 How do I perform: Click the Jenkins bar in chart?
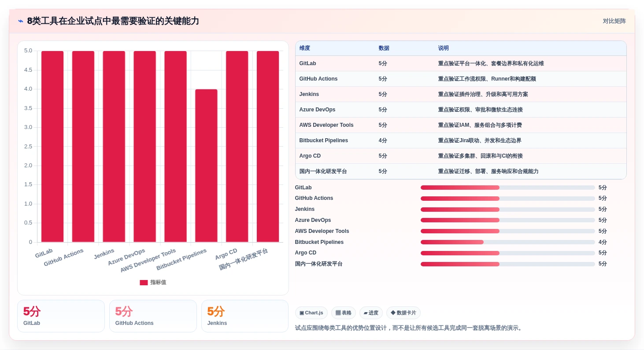114,147
